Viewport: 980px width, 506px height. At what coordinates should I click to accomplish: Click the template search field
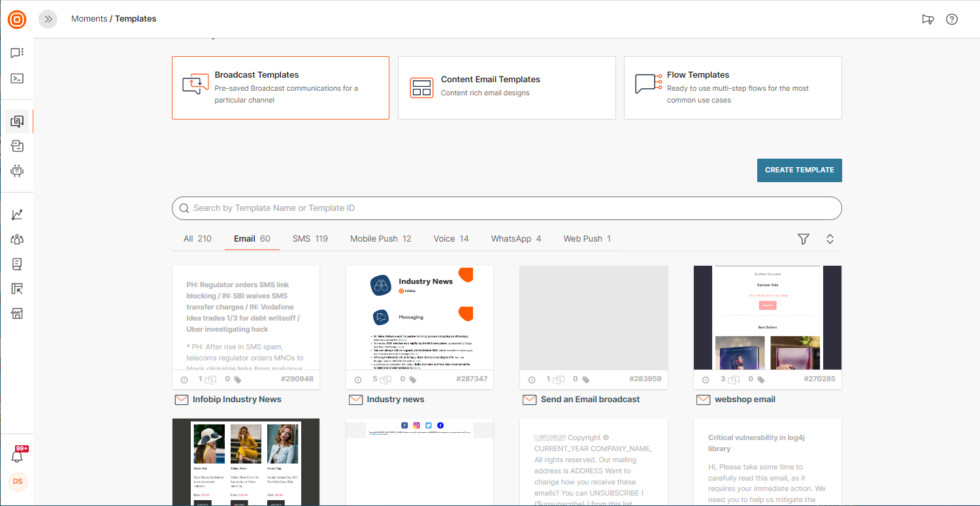coord(506,208)
